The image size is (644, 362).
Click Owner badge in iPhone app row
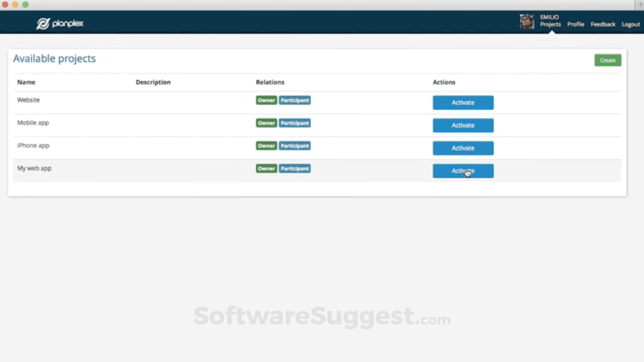[x=266, y=146]
